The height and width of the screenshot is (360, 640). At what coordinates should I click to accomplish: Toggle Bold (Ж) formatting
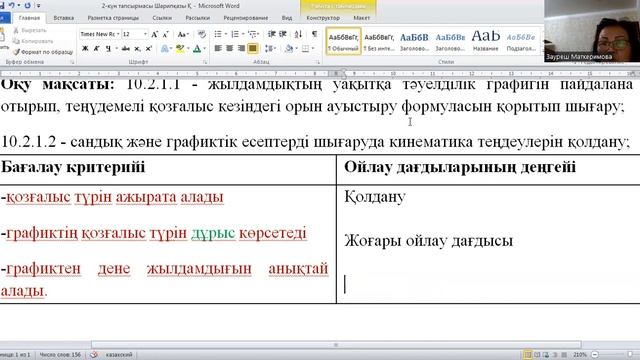click(x=85, y=49)
